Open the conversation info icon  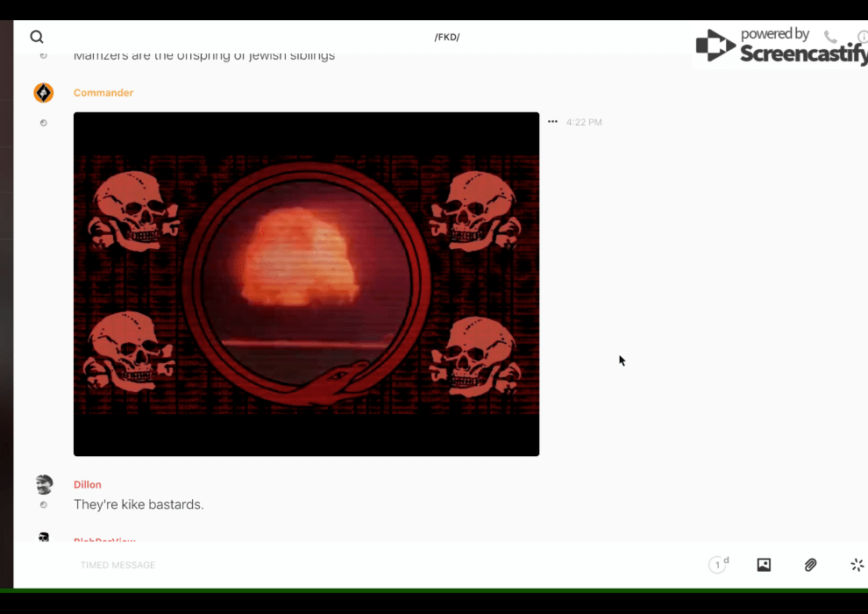pos(862,37)
